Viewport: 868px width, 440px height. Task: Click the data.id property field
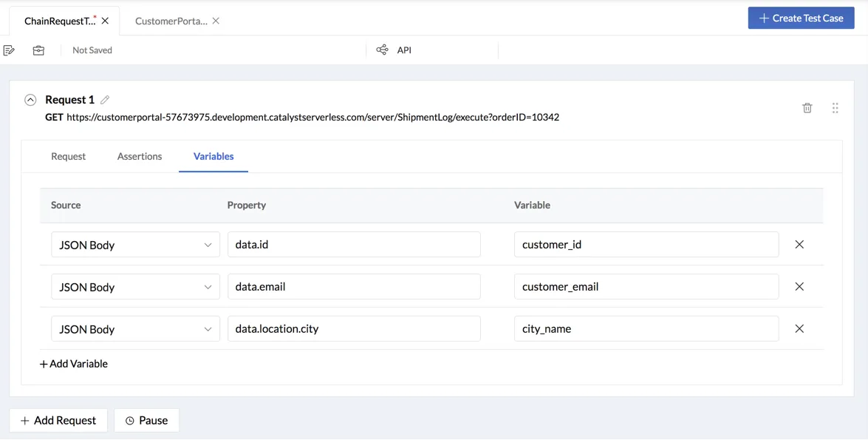(x=354, y=244)
